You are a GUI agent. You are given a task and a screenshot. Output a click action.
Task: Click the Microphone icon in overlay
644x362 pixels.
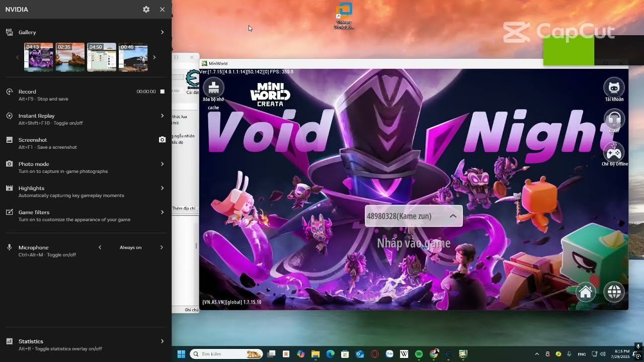click(9, 247)
